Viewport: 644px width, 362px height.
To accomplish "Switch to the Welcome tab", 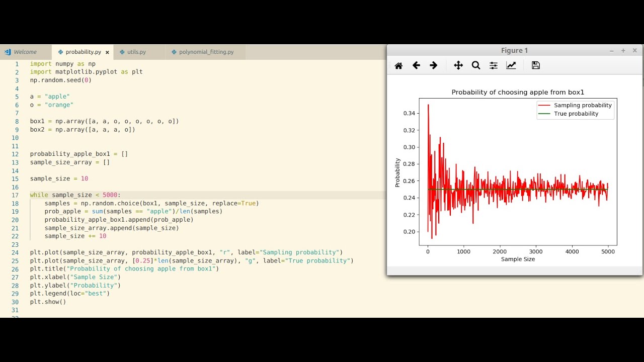I will (25, 52).
